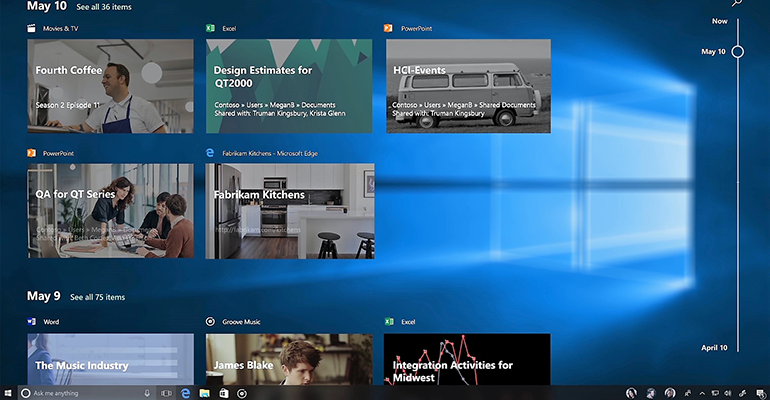Click the Cortana circle icon
The height and width of the screenshot is (400, 770).
26,393
